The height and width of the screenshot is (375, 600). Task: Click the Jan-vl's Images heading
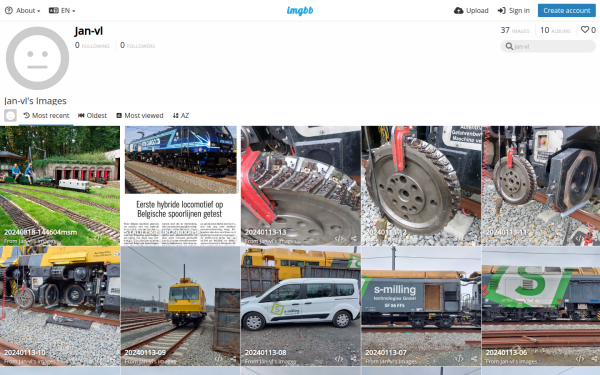pos(35,101)
